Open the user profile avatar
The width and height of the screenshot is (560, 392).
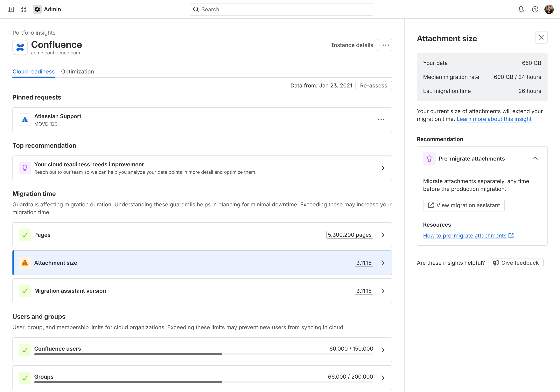coord(549,9)
